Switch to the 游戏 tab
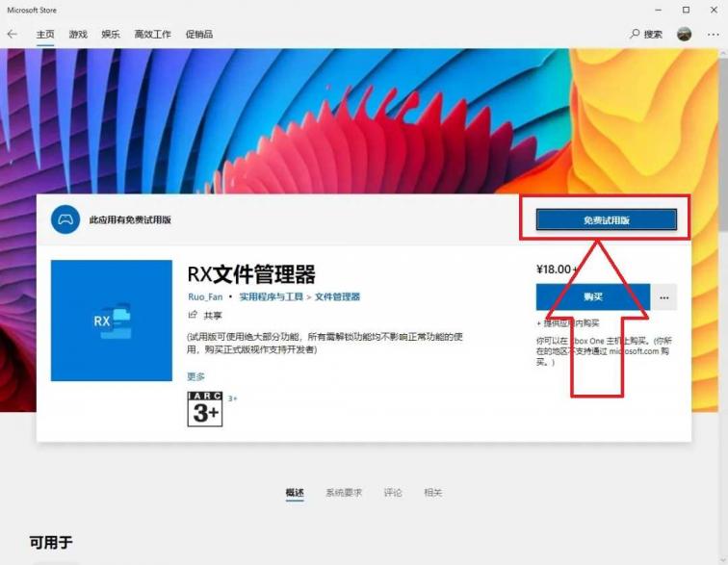Image resolution: width=728 pixels, height=565 pixels. click(x=78, y=35)
